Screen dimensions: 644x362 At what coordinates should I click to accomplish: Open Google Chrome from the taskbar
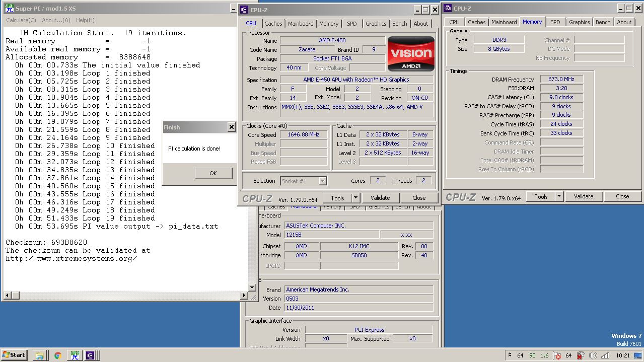click(58, 355)
